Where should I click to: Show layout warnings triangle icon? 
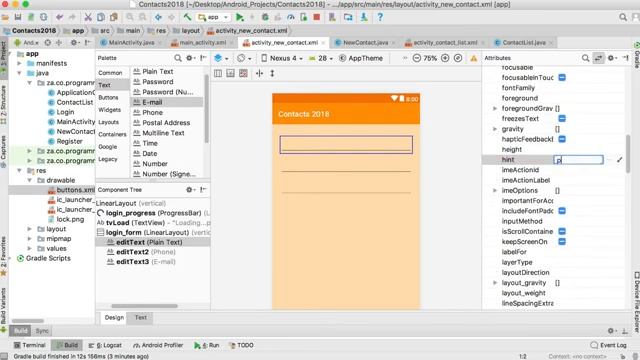coord(473,58)
